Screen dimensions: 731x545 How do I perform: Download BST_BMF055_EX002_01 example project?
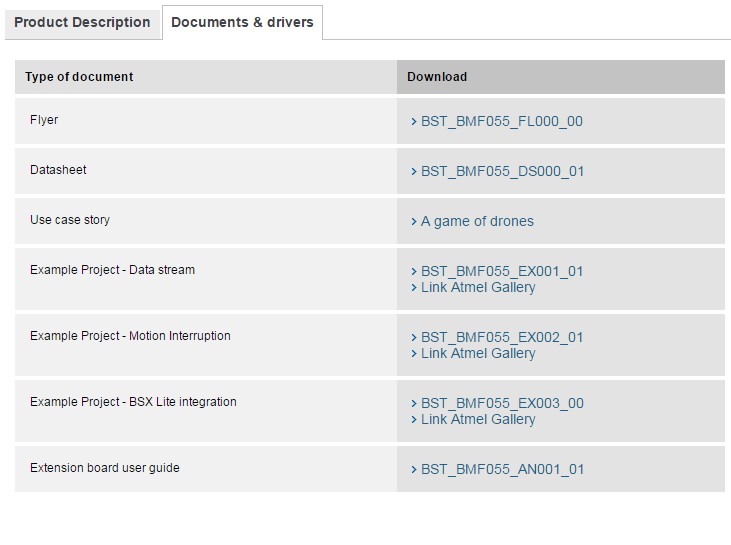(502, 337)
